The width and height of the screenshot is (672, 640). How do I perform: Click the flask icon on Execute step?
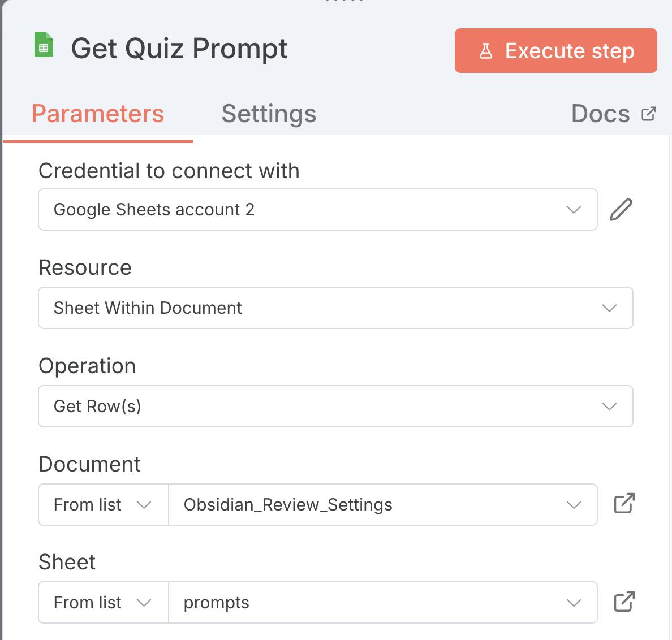[x=486, y=51]
